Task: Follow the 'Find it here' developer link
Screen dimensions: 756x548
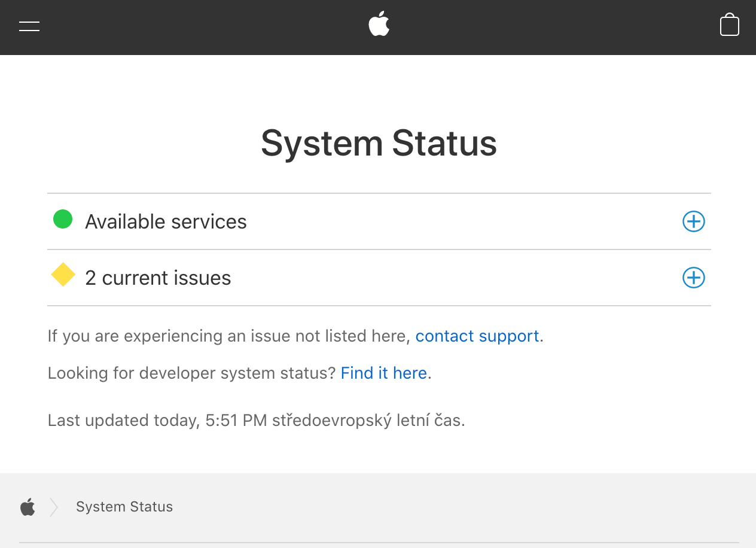Action: tap(383, 373)
